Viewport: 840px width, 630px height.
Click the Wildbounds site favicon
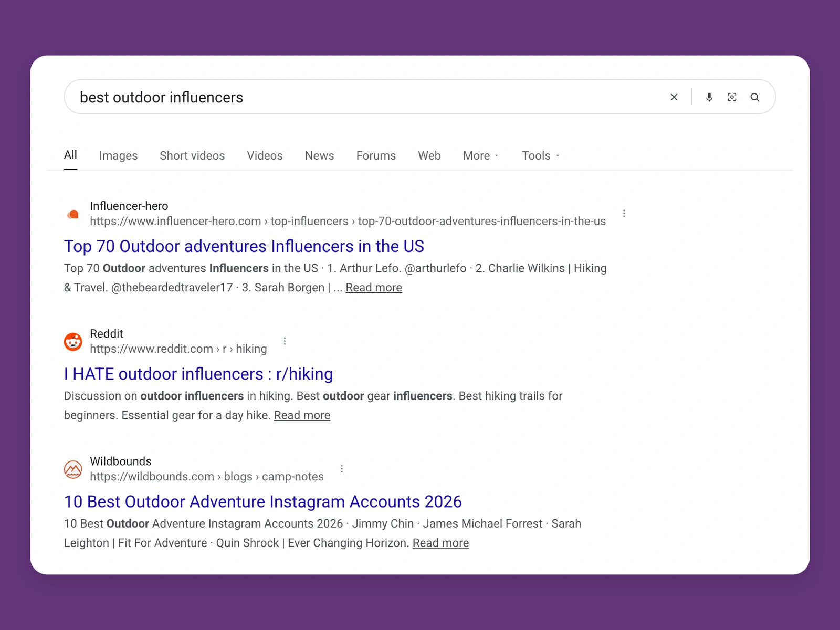73,469
